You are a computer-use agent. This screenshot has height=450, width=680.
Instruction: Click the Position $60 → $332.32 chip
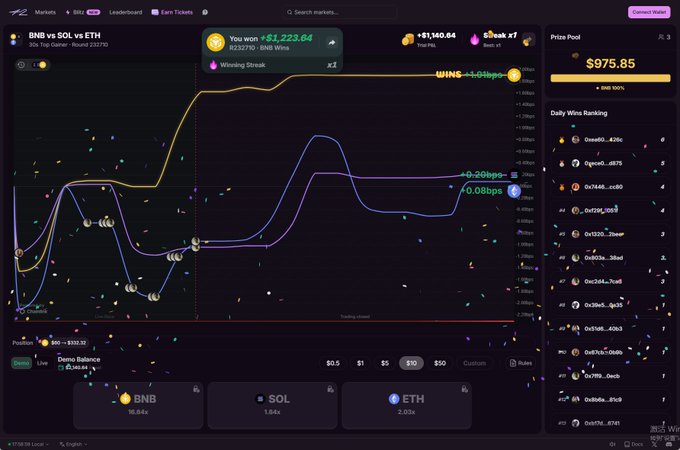[x=65, y=343]
